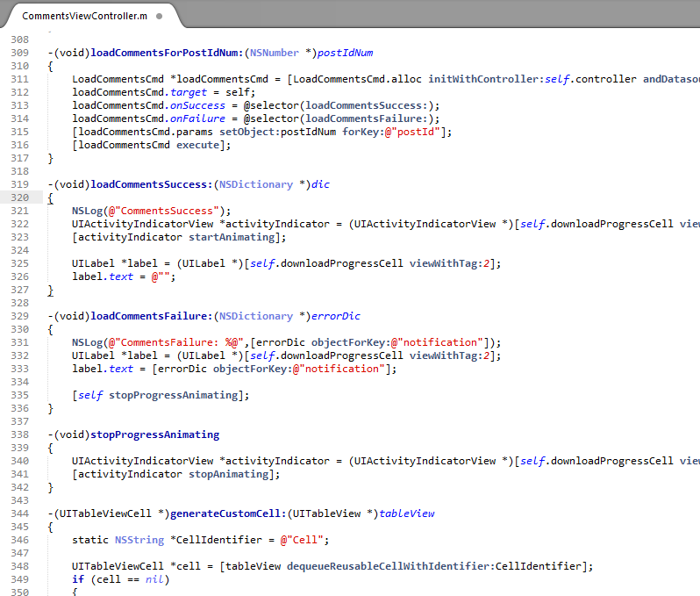This screenshot has height=596, width=700.
Task: Click stopProgressAnimating call on line 335
Action: coord(173,395)
